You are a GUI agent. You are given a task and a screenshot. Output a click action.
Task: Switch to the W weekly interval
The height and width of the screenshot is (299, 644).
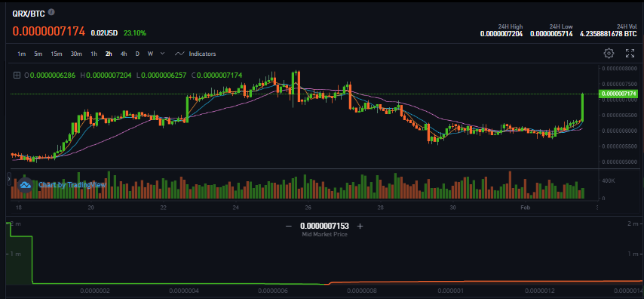(x=150, y=54)
